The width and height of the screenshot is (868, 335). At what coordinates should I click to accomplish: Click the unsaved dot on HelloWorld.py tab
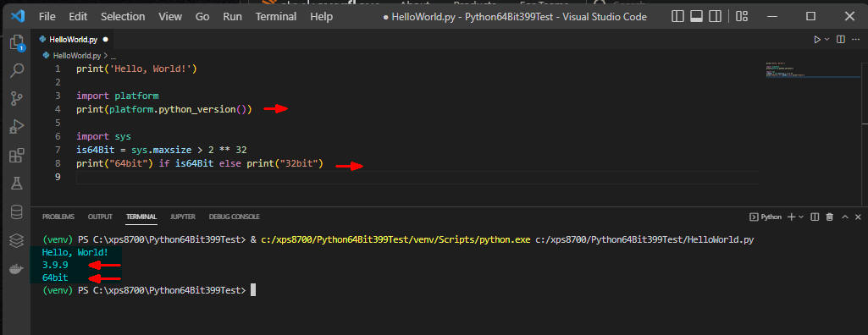pyautogui.click(x=105, y=40)
